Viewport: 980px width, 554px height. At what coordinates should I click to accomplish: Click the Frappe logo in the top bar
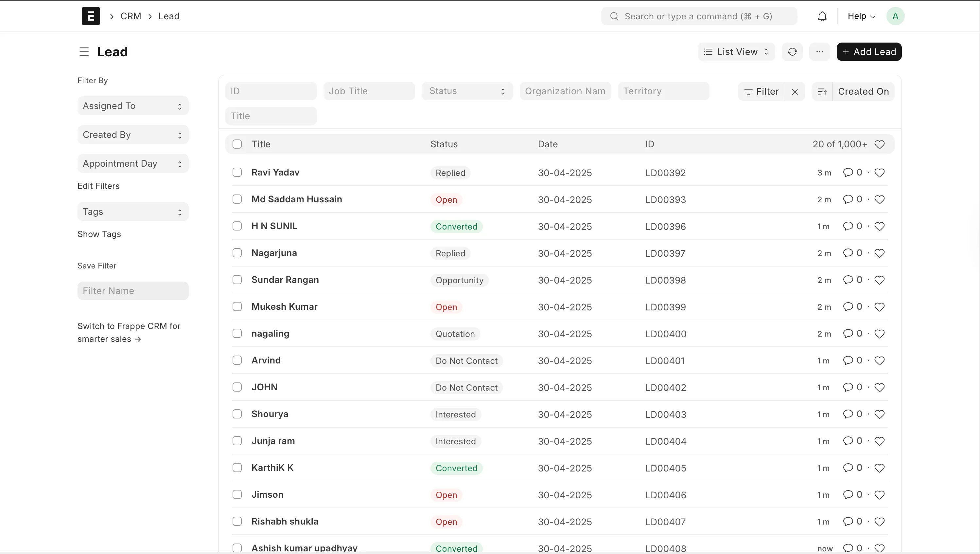(x=91, y=16)
